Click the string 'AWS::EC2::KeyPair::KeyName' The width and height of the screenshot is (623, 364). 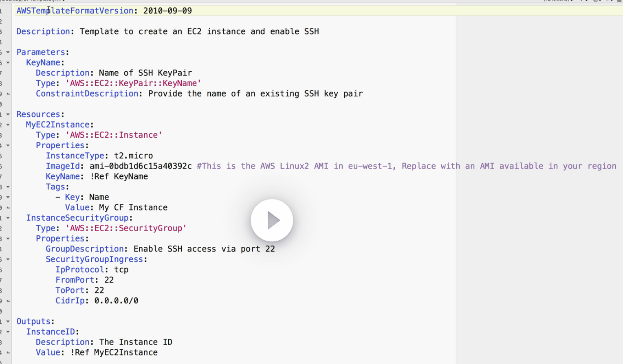133,83
